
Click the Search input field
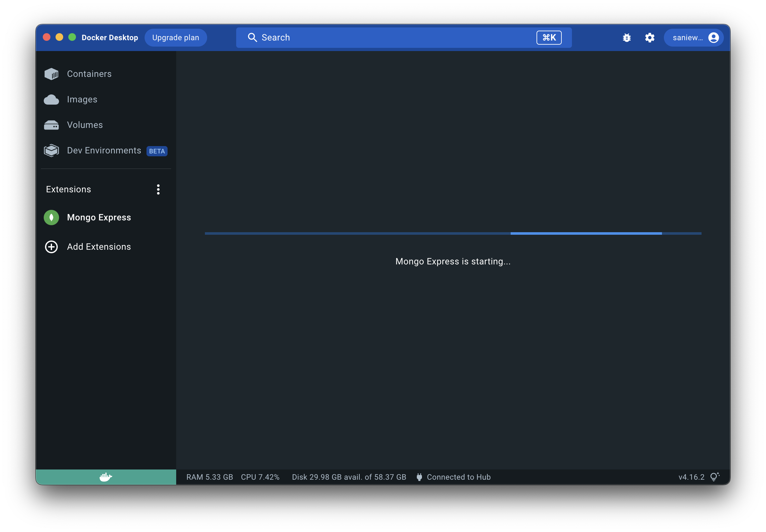coord(384,38)
